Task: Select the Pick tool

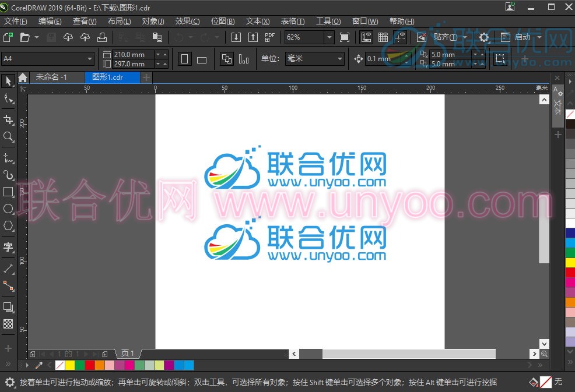Action: coord(8,81)
